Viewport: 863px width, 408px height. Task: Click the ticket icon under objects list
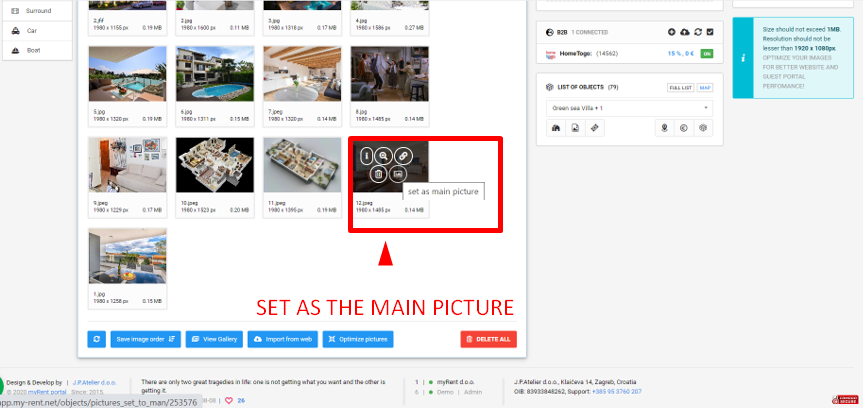594,128
